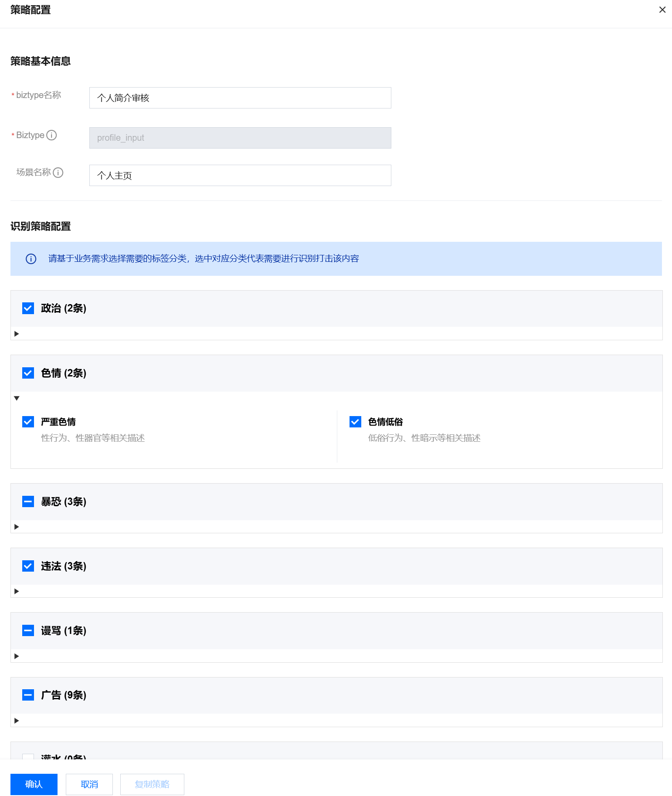The height and width of the screenshot is (796, 672).
Task: Click the info icon next to Biztype
Action: coord(51,135)
